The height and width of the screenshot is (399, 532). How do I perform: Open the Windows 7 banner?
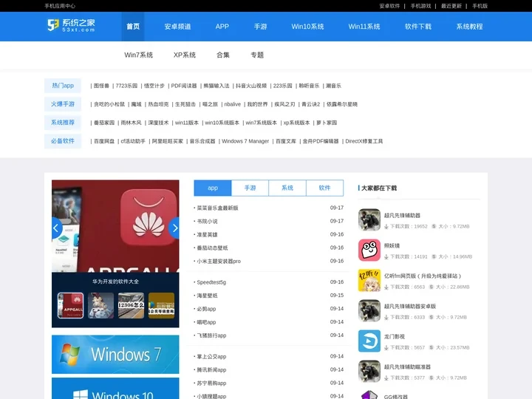point(115,354)
